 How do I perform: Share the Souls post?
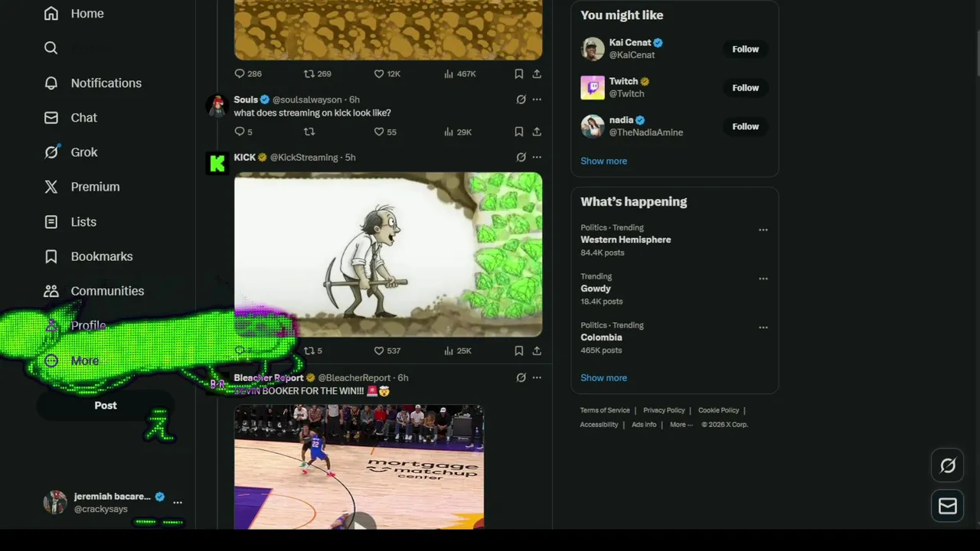click(537, 132)
